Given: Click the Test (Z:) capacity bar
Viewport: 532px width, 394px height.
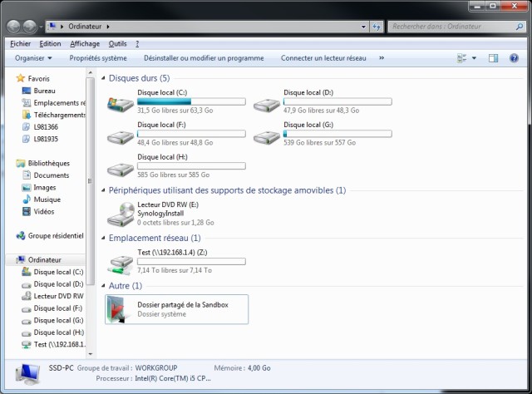Looking at the screenshot, I should click(191, 261).
